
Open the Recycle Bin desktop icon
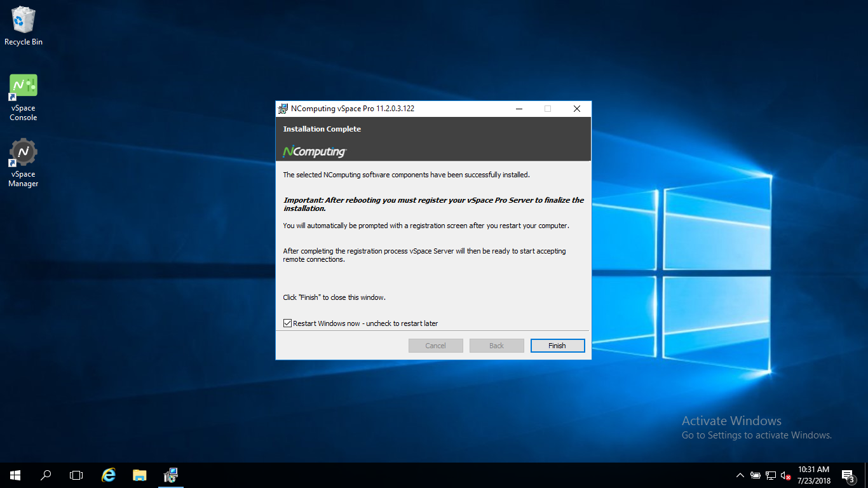pyautogui.click(x=24, y=26)
